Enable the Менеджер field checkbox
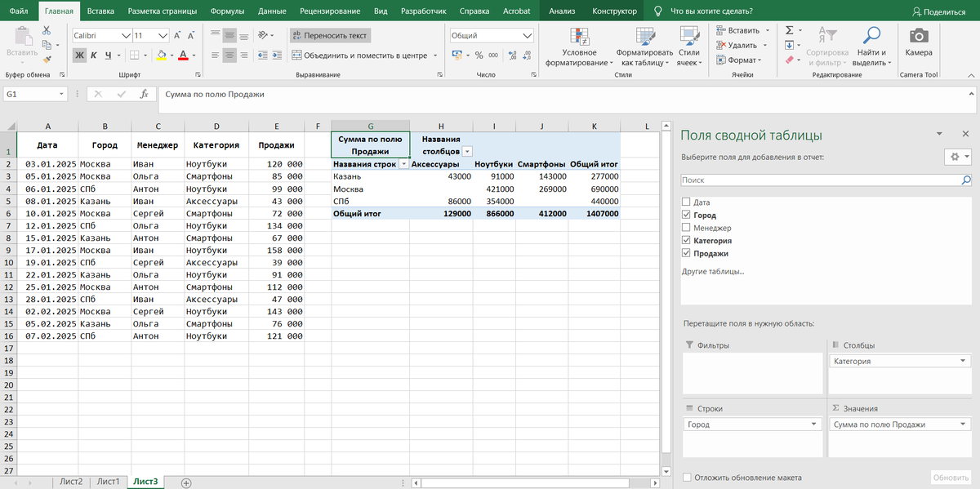Screen dimensions: 980x489 pyautogui.click(x=686, y=228)
